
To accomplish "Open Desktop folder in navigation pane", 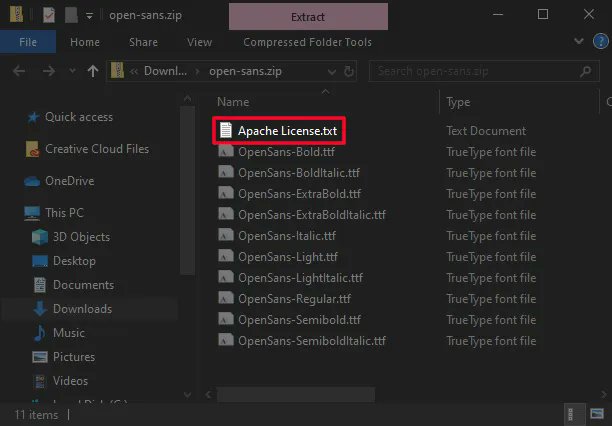I will [x=74, y=261].
